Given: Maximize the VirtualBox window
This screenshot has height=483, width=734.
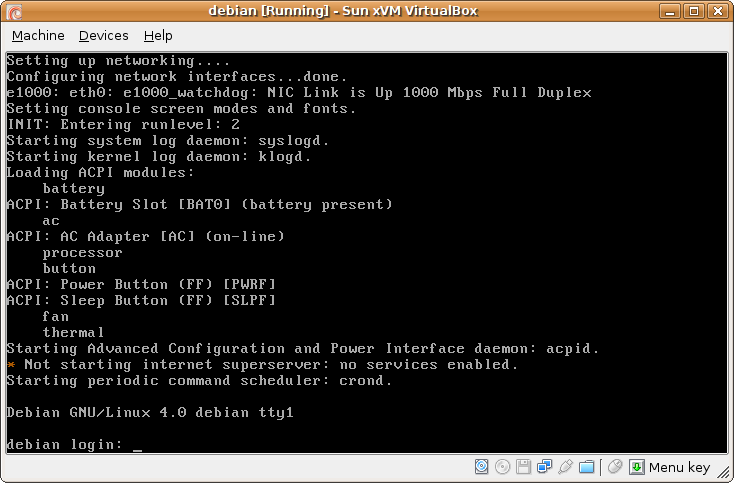Looking at the screenshot, I should [694, 11].
